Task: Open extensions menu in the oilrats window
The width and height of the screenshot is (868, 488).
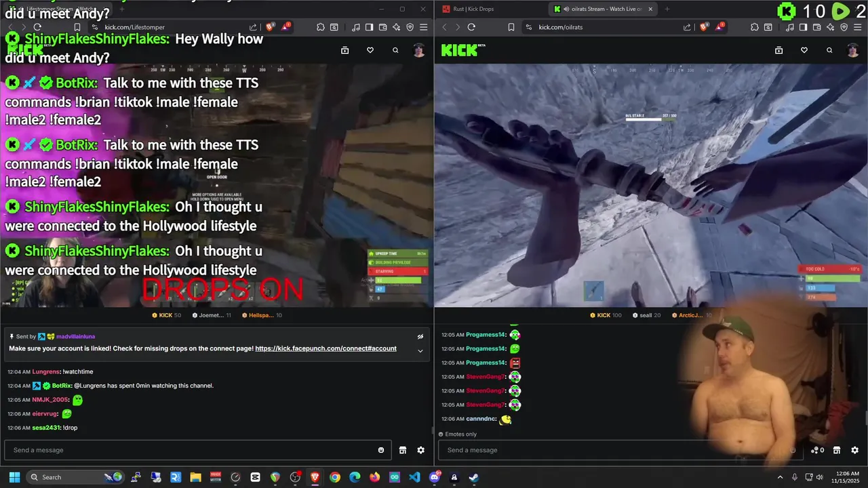Action: coord(755,27)
